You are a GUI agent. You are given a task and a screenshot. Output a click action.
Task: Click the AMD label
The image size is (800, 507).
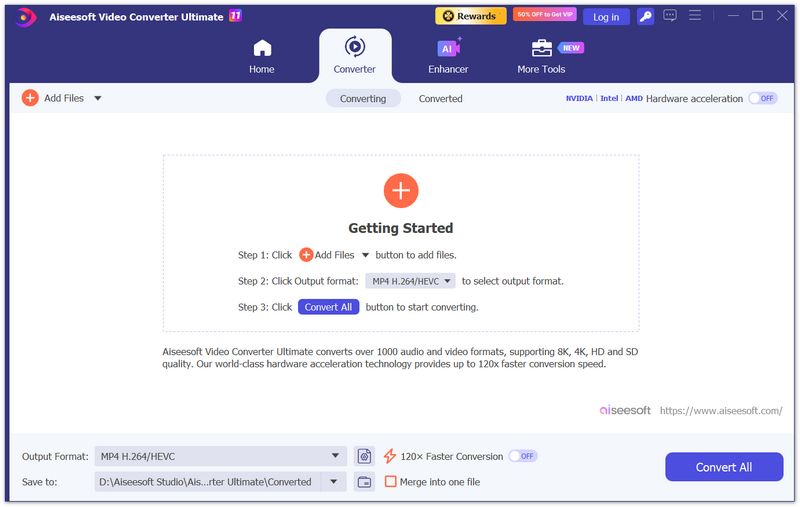(x=634, y=98)
